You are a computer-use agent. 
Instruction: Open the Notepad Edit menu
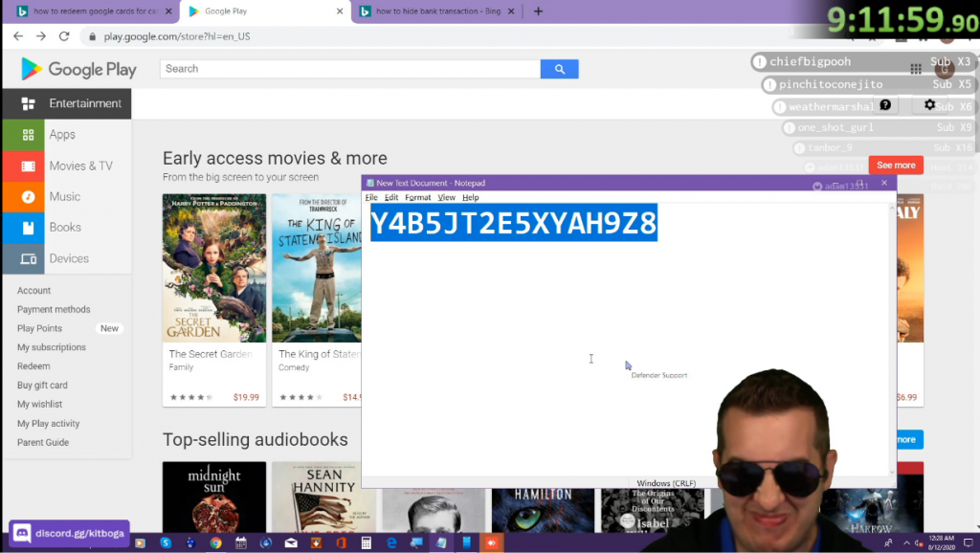point(391,197)
